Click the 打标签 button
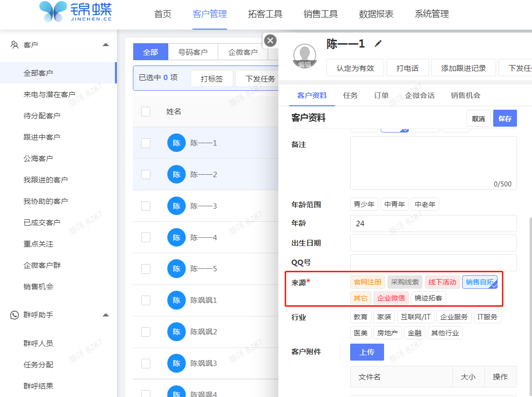The height and width of the screenshot is (397, 532). pos(212,79)
